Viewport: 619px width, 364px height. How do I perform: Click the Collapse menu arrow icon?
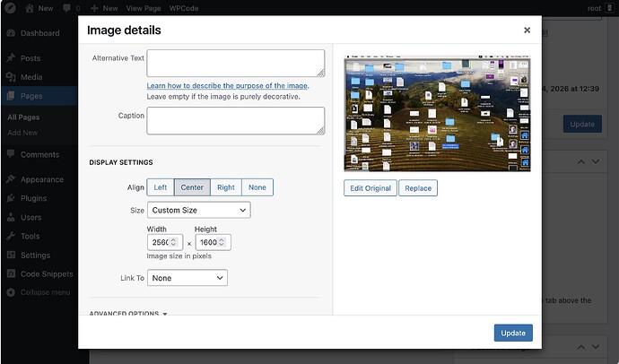[11, 292]
